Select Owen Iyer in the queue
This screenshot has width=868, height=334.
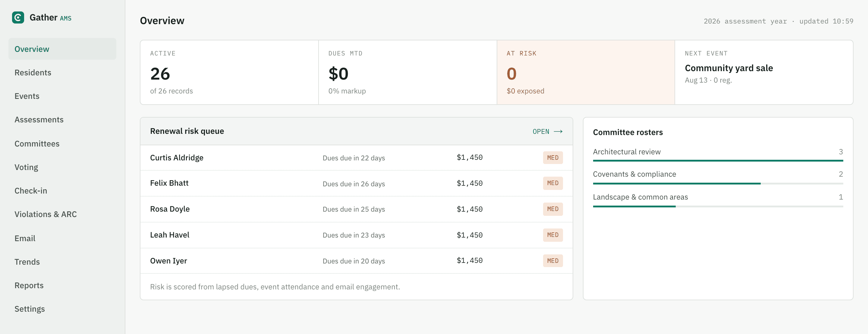point(357,261)
